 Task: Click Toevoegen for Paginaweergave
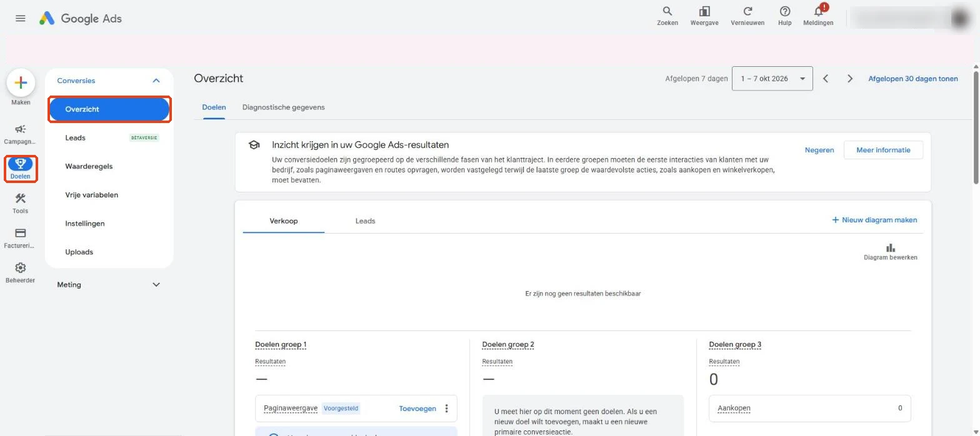(x=417, y=409)
